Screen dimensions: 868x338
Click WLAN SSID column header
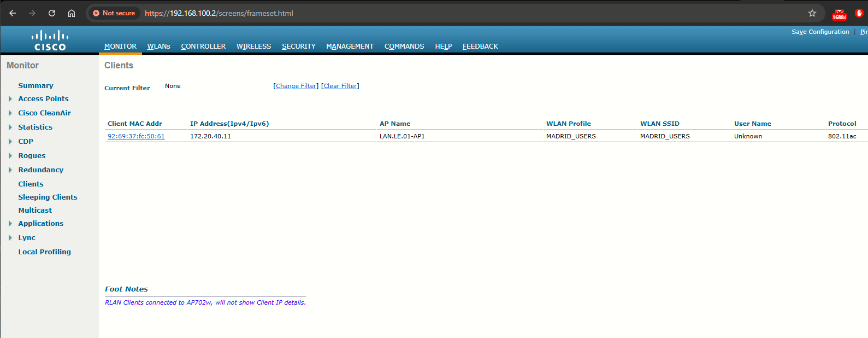coord(660,124)
